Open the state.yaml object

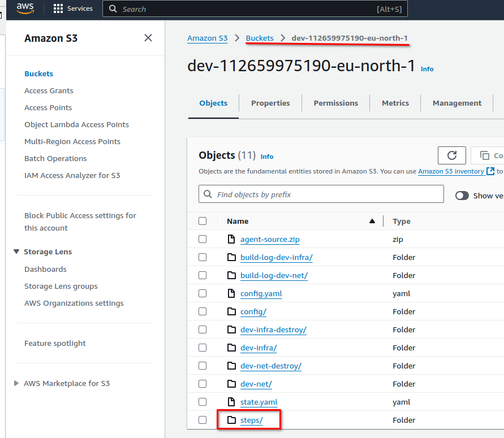(x=259, y=402)
